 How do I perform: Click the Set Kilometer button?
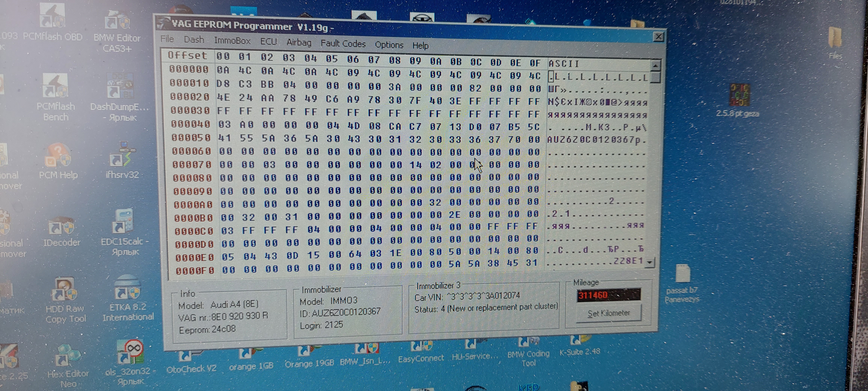[609, 313]
